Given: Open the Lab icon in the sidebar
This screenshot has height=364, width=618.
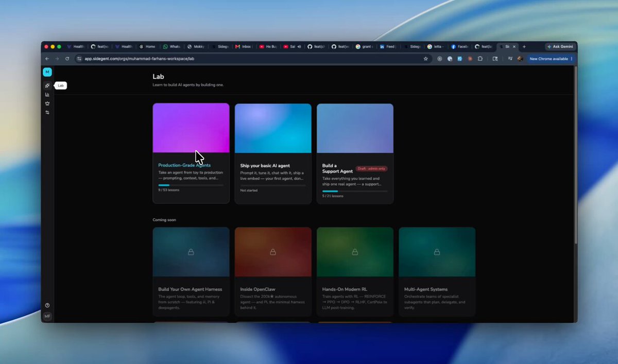Looking at the screenshot, I should 47,85.
